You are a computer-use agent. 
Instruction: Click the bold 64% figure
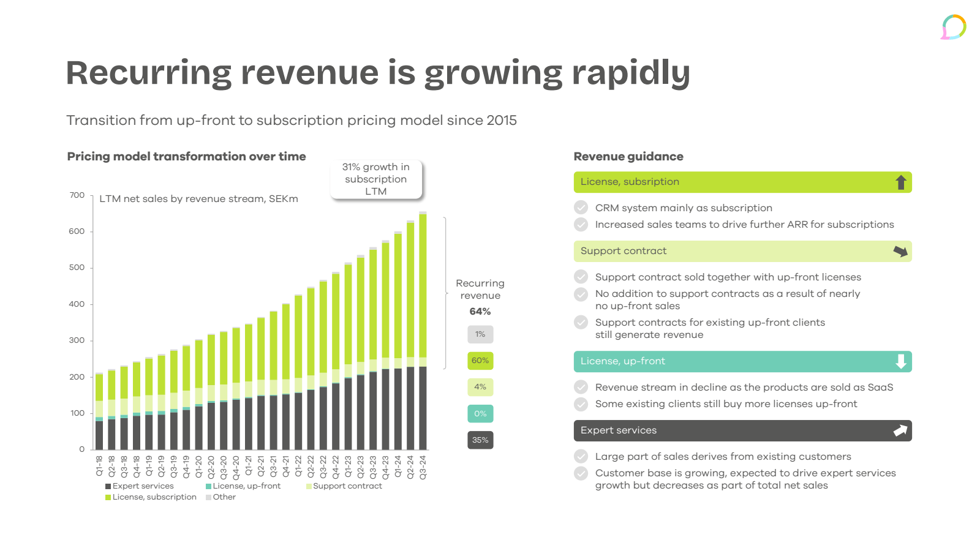(x=480, y=312)
